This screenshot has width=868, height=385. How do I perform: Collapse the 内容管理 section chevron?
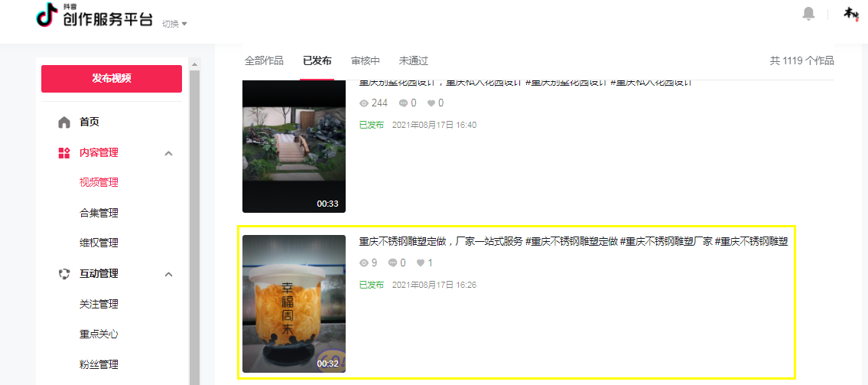[x=169, y=153]
